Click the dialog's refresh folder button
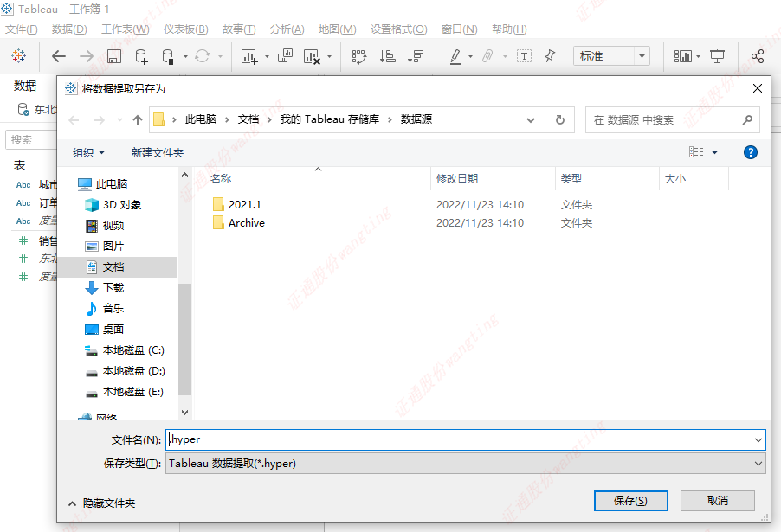Viewport: 781px width, 532px height. [x=560, y=120]
